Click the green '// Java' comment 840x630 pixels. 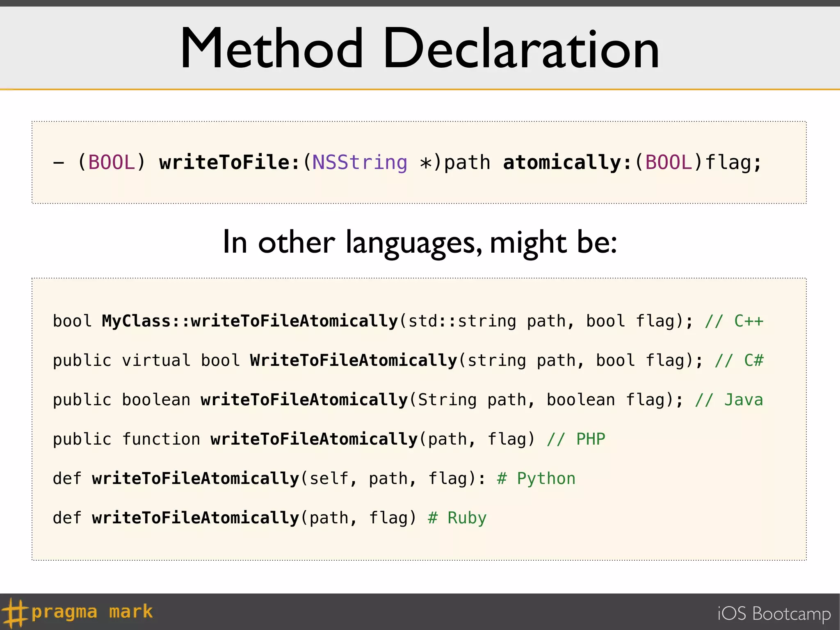(x=729, y=400)
